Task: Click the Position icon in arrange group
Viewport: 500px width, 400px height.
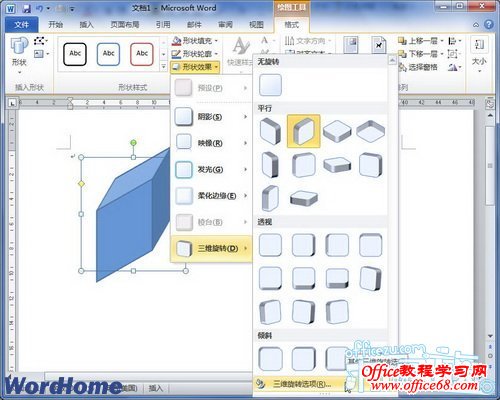Action: [351, 45]
